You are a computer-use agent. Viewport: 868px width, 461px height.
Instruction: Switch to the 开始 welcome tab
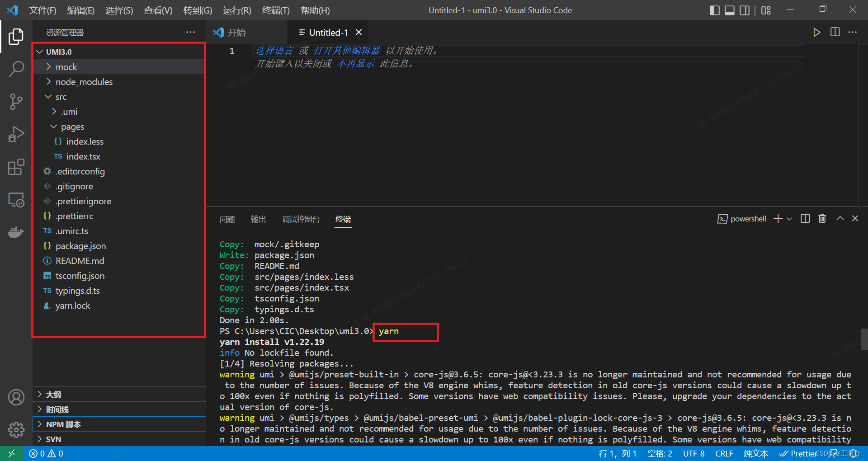point(247,33)
